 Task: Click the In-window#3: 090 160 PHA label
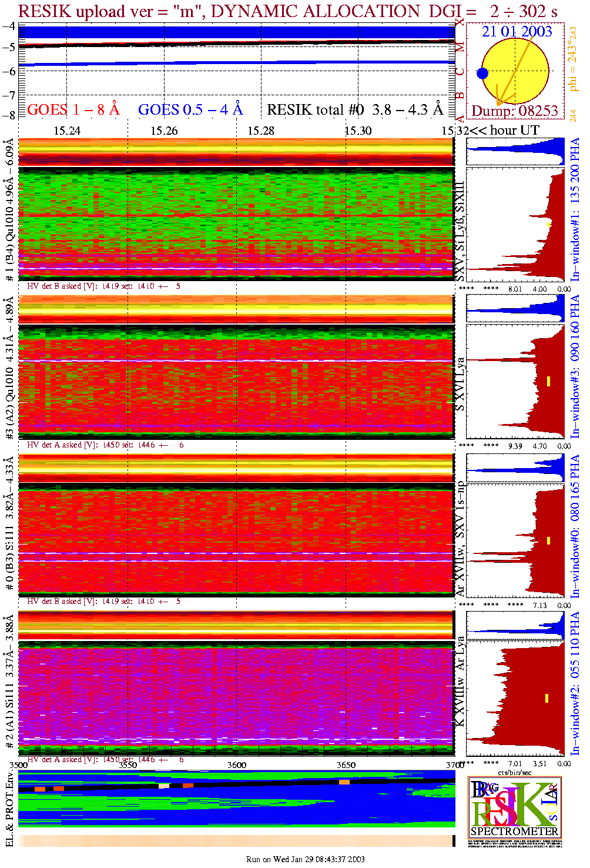click(x=575, y=366)
